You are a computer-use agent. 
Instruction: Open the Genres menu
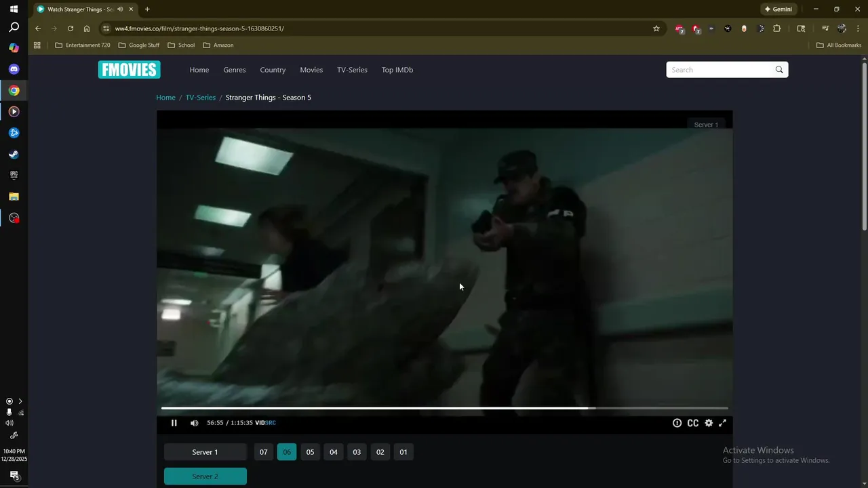[235, 70]
